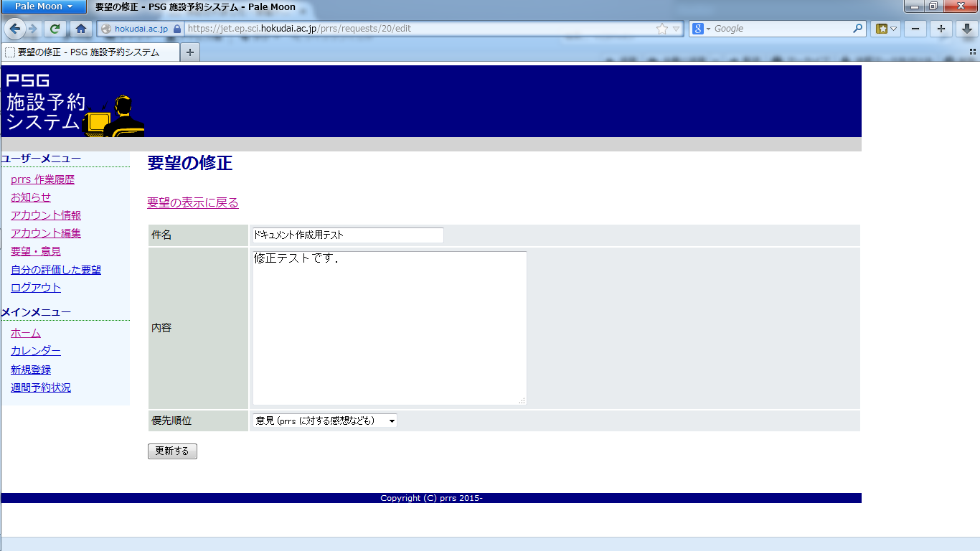Screen dimensions: 980x554
Task: Open the prrs 作業履歴 link
Action: [42, 179]
